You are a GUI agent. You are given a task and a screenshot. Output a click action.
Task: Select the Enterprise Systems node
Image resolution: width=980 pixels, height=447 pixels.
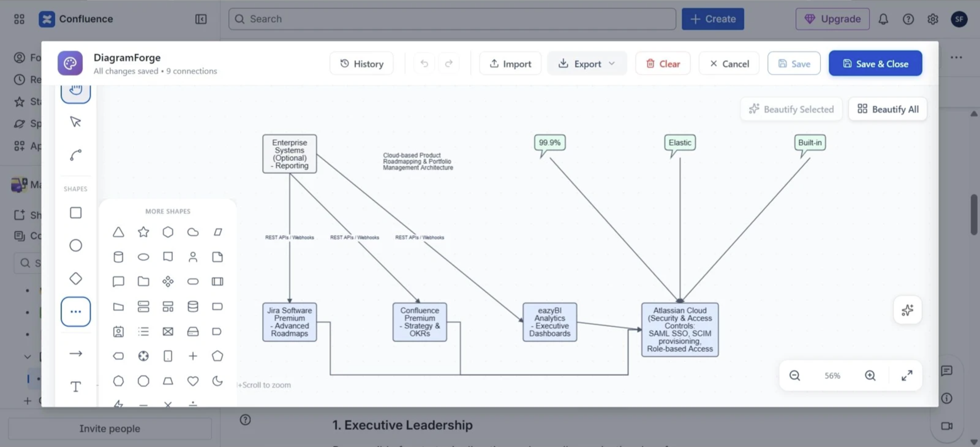pyautogui.click(x=289, y=154)
